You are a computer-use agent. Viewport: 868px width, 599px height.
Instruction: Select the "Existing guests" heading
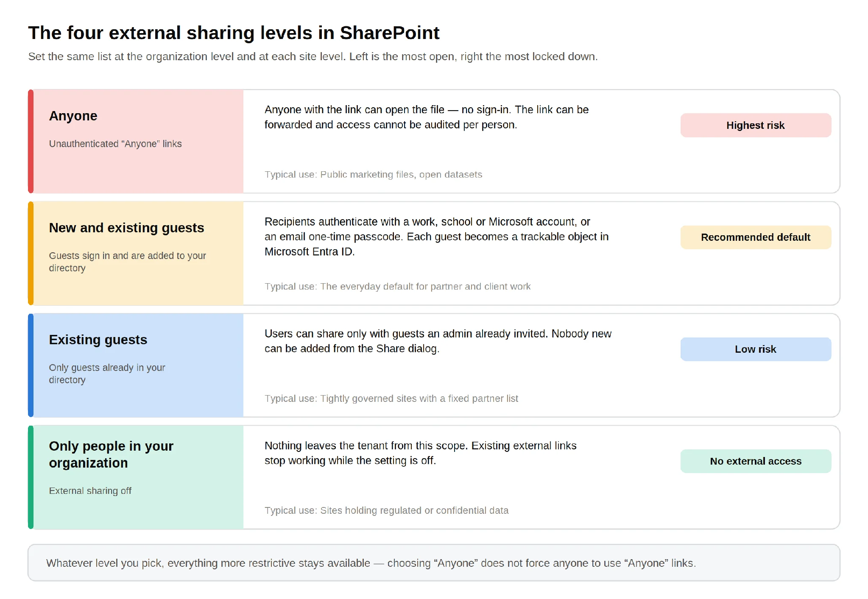(x=98, y=340)
